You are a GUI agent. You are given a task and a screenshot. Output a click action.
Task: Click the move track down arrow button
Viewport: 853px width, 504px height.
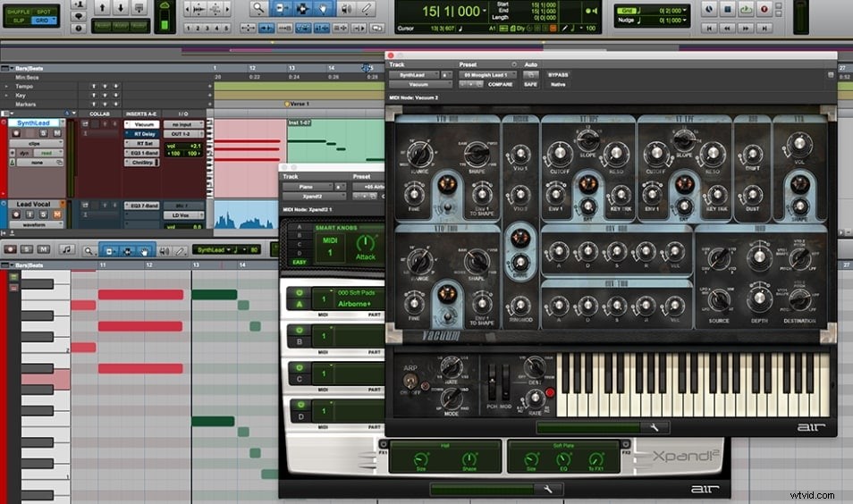coord(120,8)
